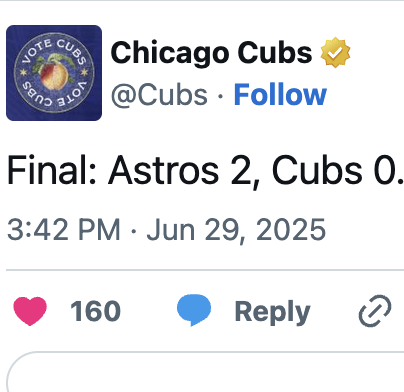Copy tweet link using the chain icon
Screen dimensions: 404x392
(x=375, y=311)
